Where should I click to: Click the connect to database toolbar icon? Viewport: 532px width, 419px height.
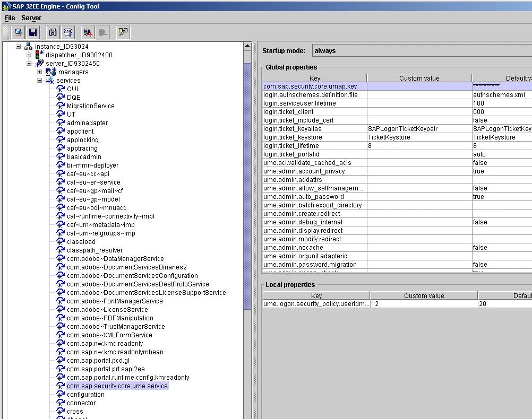pyautogui.click(x=18, y=32)
